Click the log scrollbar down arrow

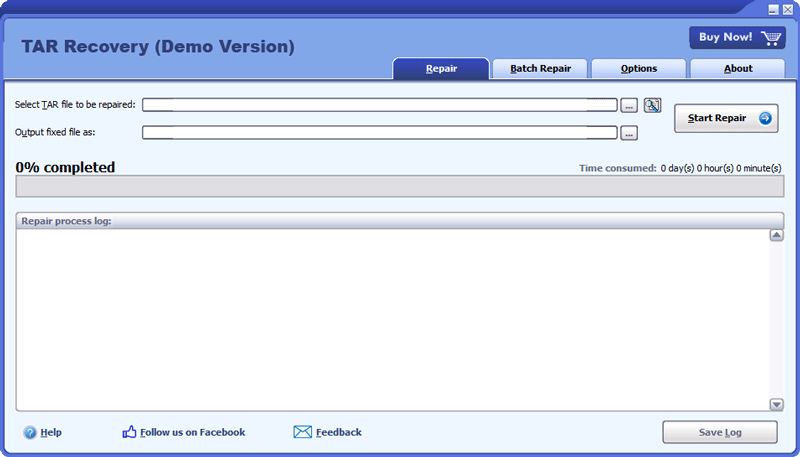[x=777, y=404]
